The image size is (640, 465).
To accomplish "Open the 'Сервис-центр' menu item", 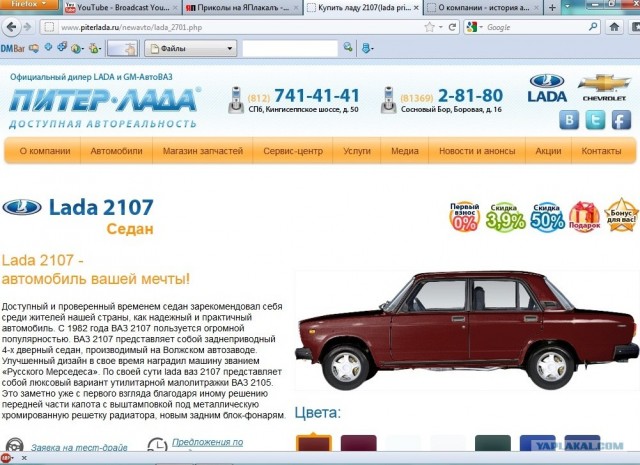I will tap(293, 151).
